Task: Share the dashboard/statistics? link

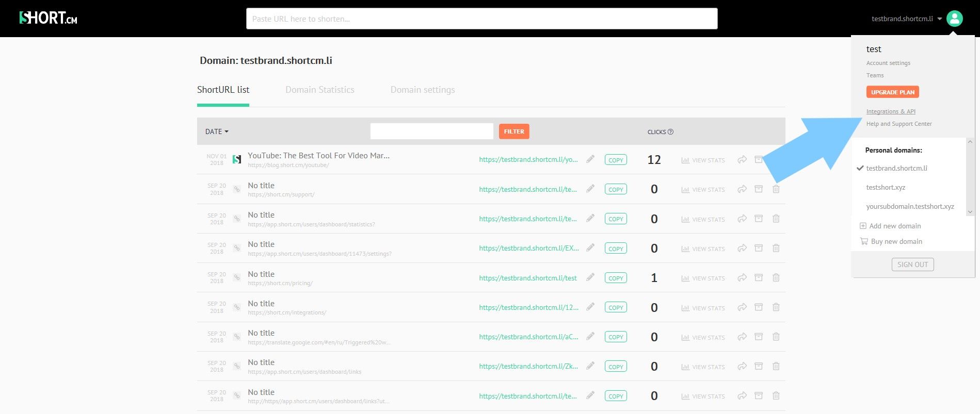Action: 742,219
